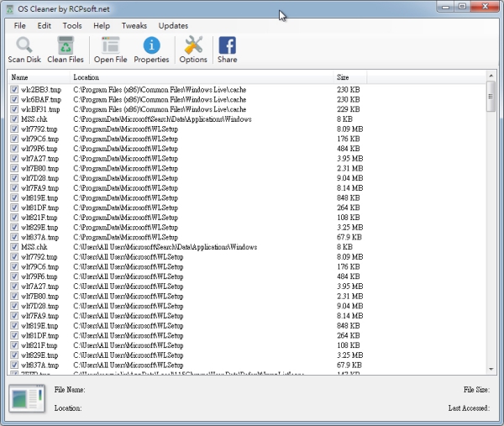Open the Updates menu

(173, 26)
